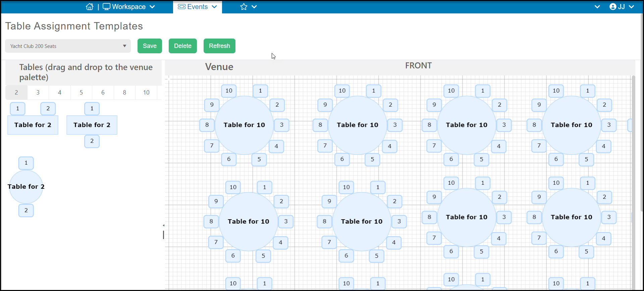The image size is (644, 291).
Task: Open the Workspace menu
Action: (129, 7)
